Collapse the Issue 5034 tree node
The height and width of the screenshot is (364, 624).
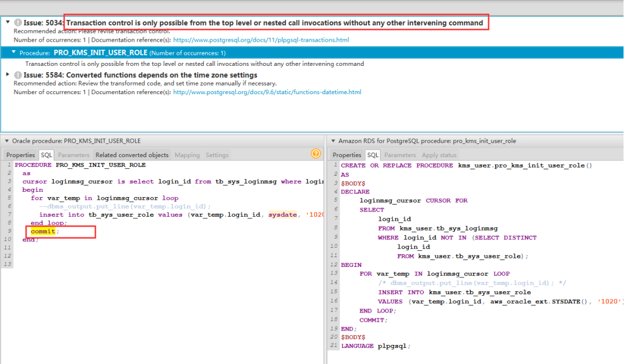tap(8, 23)
